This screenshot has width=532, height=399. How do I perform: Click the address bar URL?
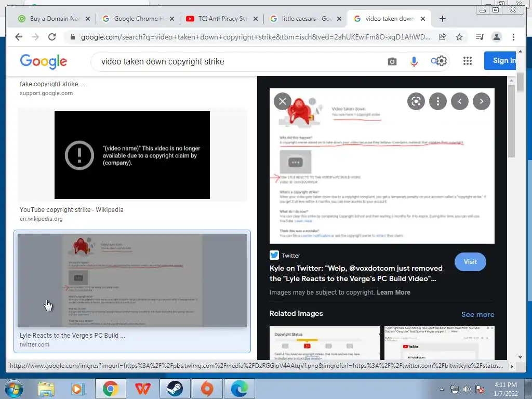256,37
